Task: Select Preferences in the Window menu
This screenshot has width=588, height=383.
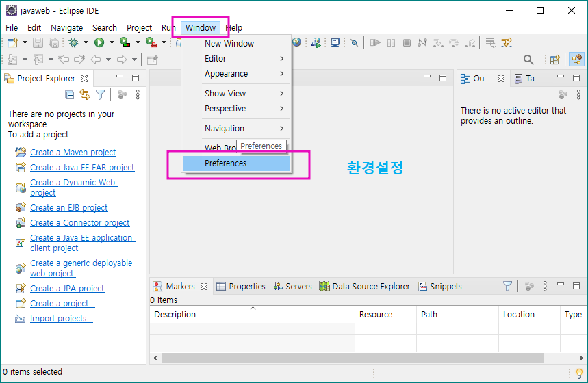Action: (236, 163)
